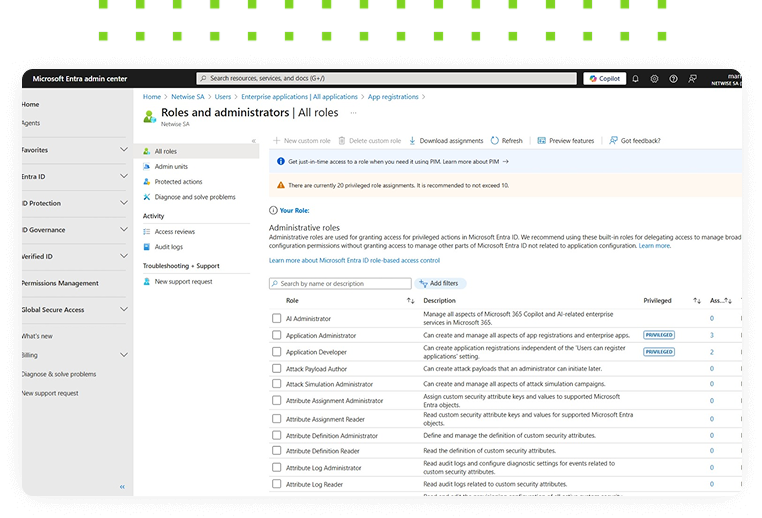Tick the Attribute Definition Reader checkbox
Screen dimensions: 762x518
pyautogui.click(x=277, y=450)
